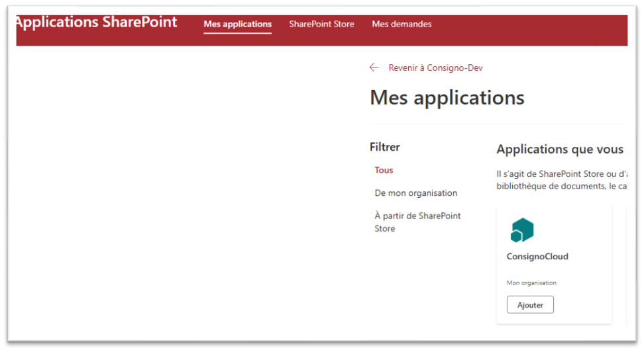
Task: Follow the Revenir à Consigno-Dev link
Action: (435, 67)
